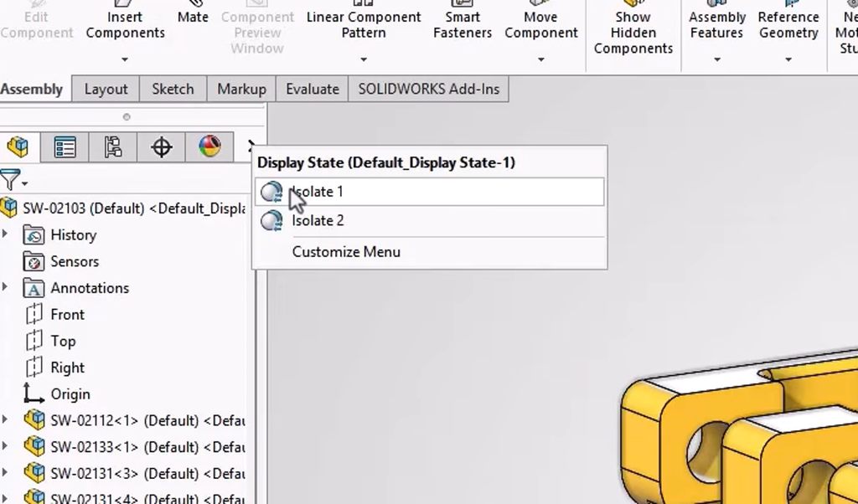The height and width of the screenshot is (504, 858).
Task: Open the Assembly Features dropdown arrow
Action: click(x=717, y=59)
